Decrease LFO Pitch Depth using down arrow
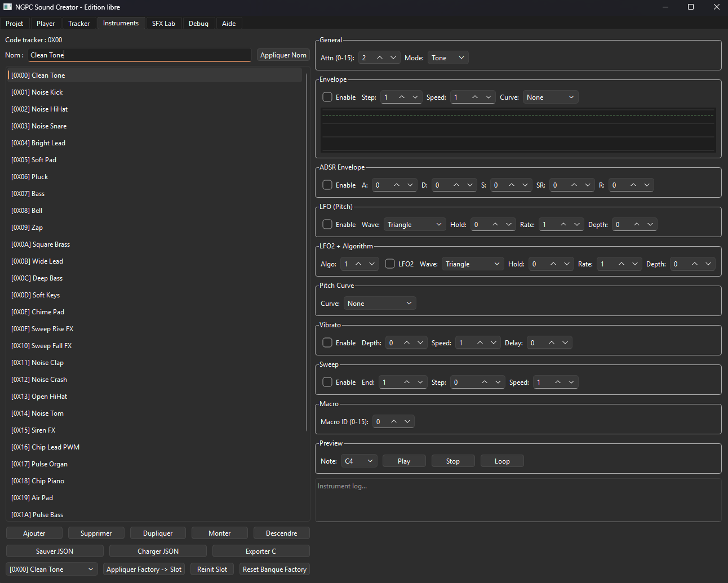This screenshot has height=583, width=728. (650, 225)
